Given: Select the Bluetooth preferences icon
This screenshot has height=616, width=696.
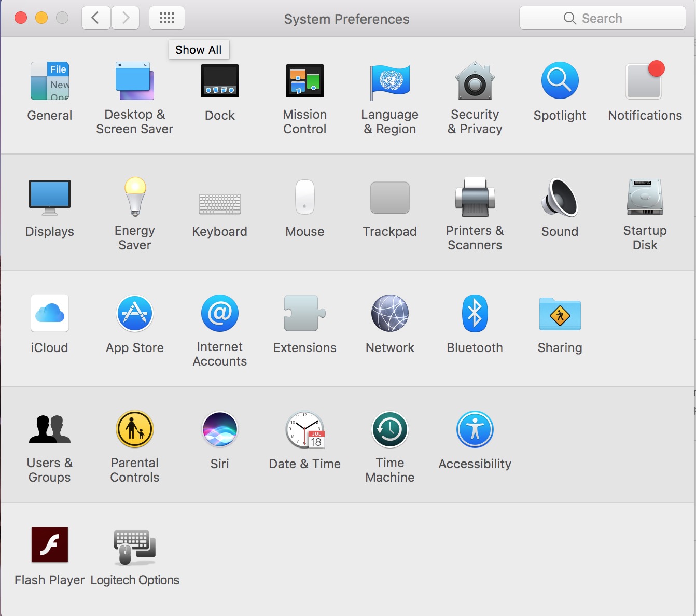Looking at the screenshot, I should point(475,314).
